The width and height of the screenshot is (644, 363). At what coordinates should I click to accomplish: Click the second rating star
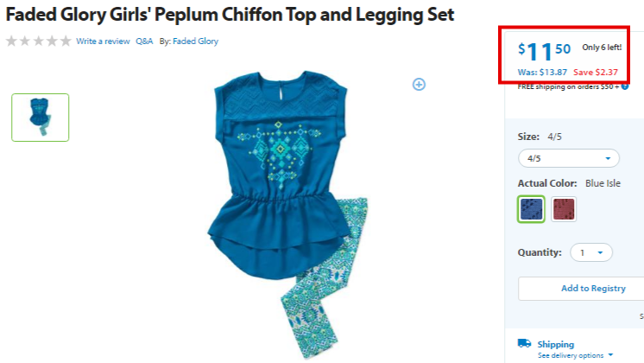pos(25,41)
